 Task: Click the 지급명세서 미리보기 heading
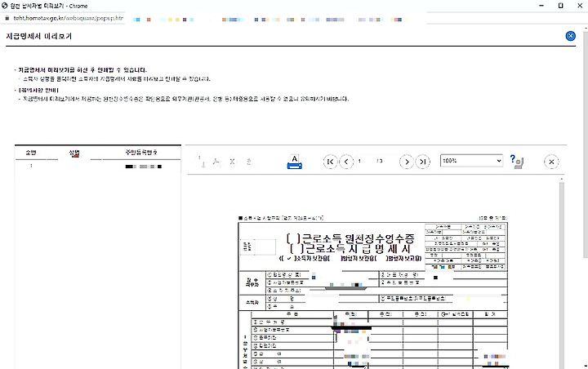coord(39,37)
